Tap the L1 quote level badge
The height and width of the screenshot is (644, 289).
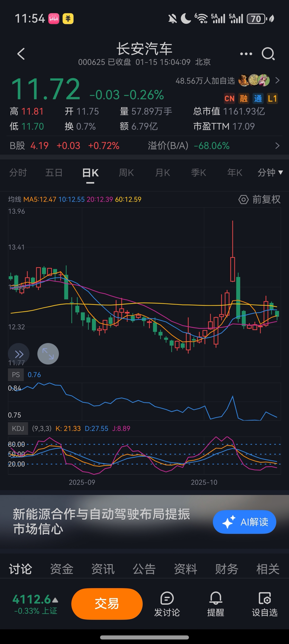(x=272, y=98)
